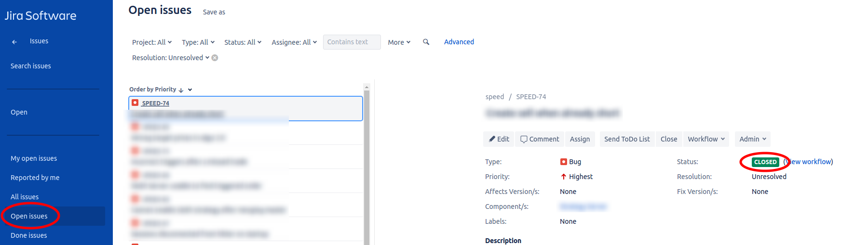Open the Type: All filter
The width and height of the screenshot is (868, 245).
point(198,42)
